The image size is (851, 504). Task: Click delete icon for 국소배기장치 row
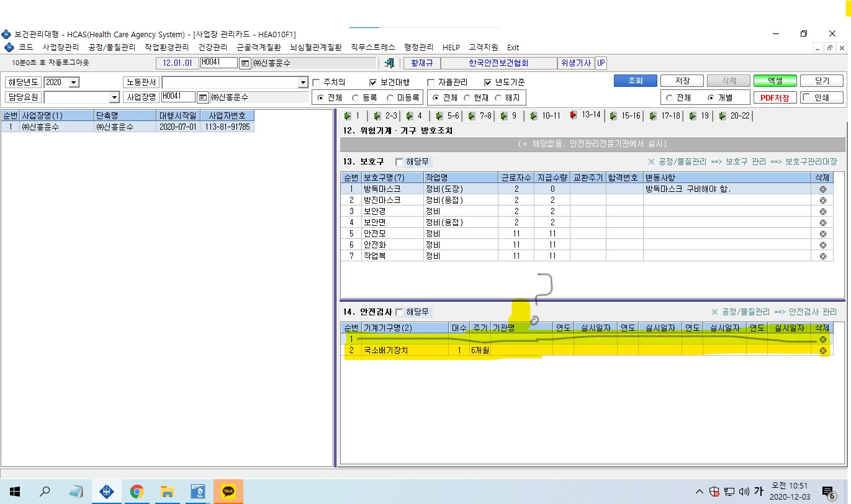(823, 351)
